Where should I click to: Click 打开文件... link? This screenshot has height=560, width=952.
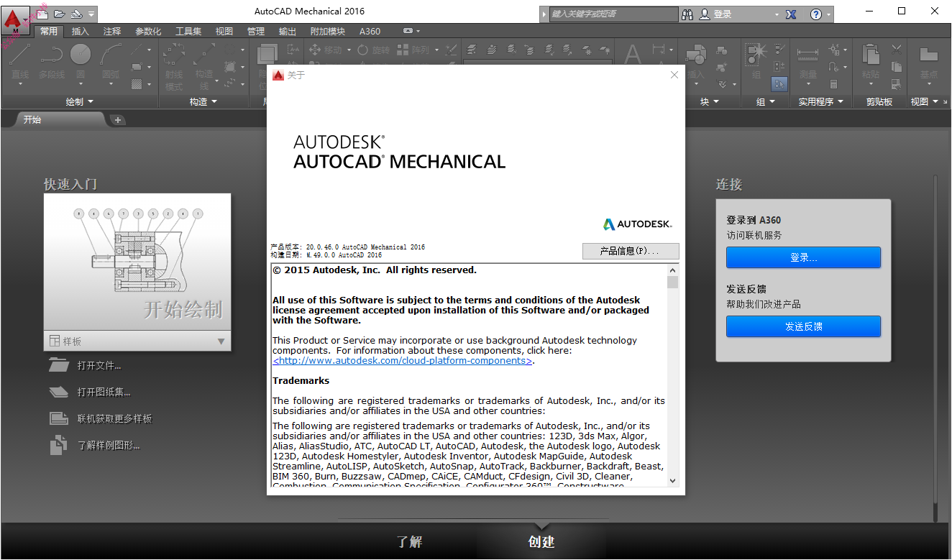pos(99,366)
